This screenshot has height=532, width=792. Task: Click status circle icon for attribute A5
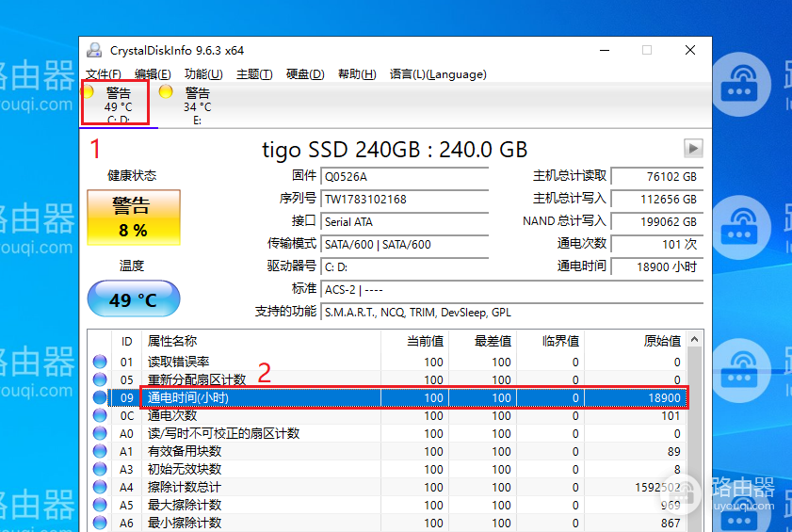tap(100, 505)
